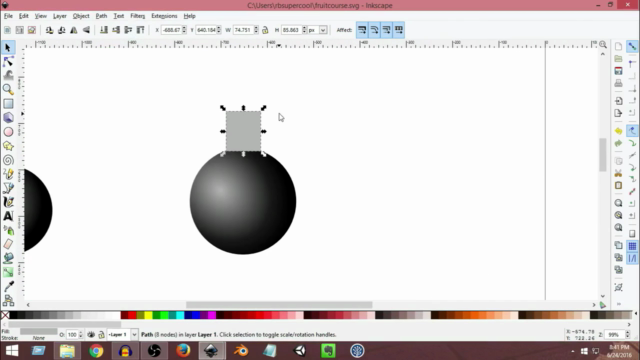This screenshot has height=360, width=640.
Task: Toggle Affect rounded corners scaling
Action: pyautogui.click(x=374, y=30)
